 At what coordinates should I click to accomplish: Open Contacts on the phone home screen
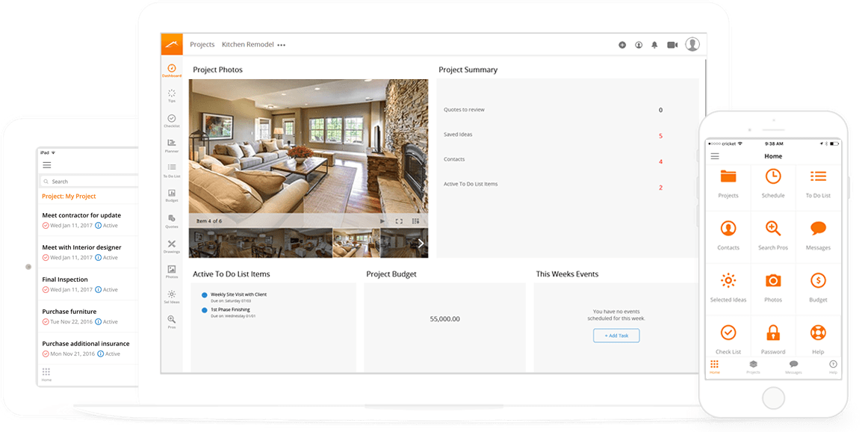pyautogui.click(x=728, y=236)
